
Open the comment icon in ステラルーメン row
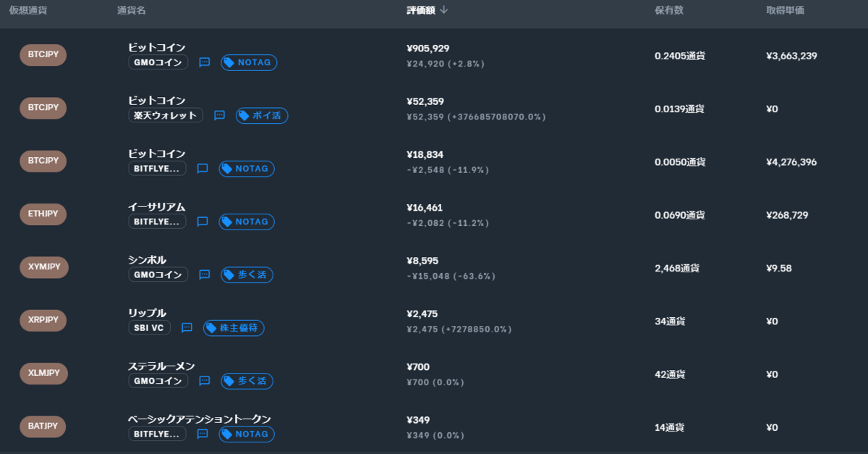pyautogui.click(x=205, y=381)
